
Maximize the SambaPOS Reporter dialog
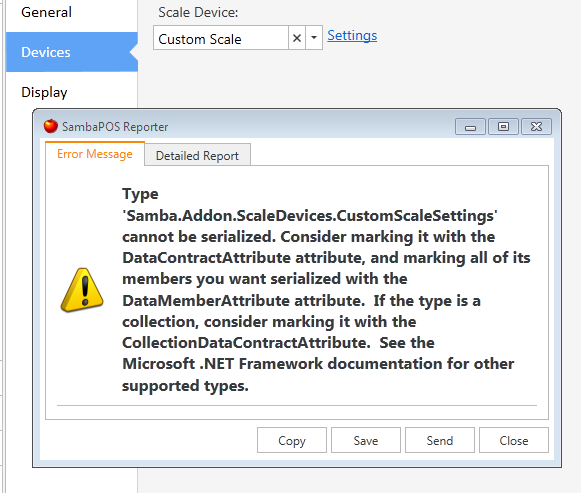pyautogui.click(x=503, y=127)
